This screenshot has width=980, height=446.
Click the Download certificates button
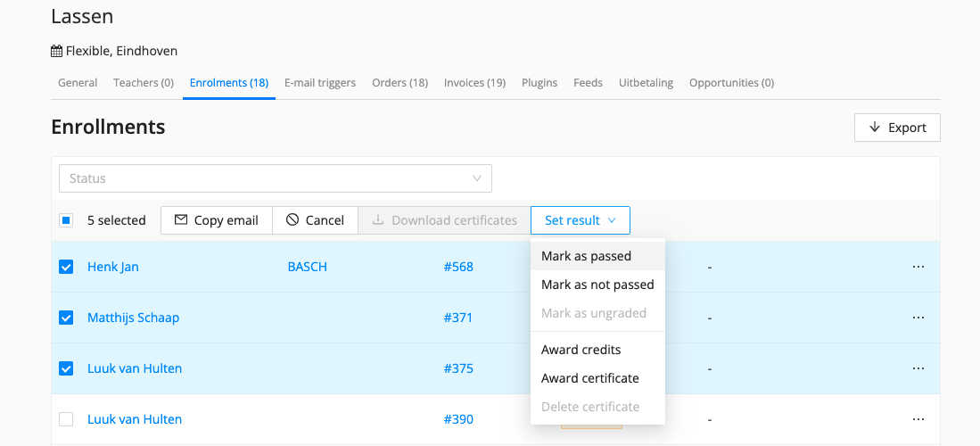tap(444, 220)
